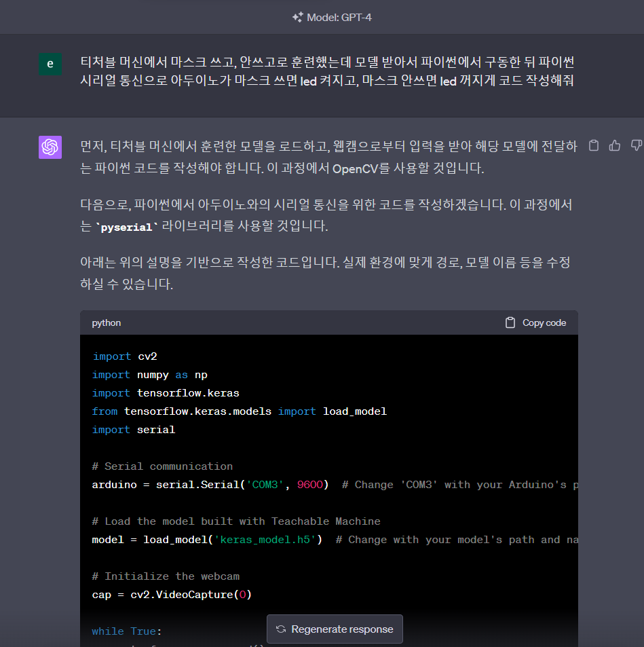Click Regenerate response button
This screenshot has width=644, height=647.
pyautogui.click(x=335, y=629)
